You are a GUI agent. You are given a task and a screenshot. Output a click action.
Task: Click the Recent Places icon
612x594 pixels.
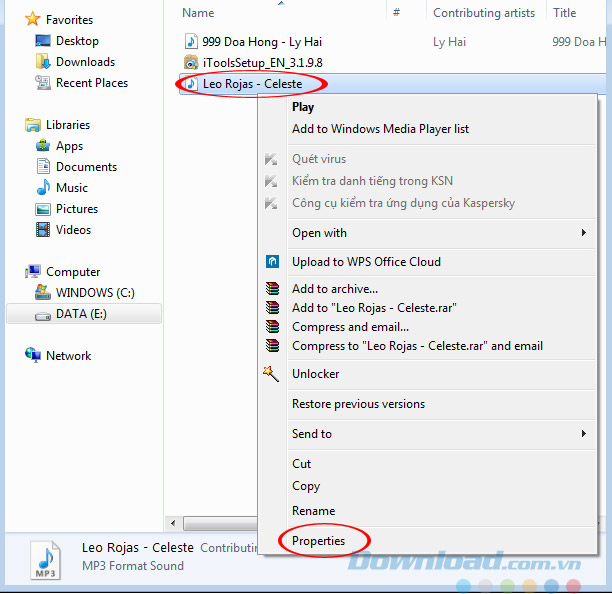[43, 82]
